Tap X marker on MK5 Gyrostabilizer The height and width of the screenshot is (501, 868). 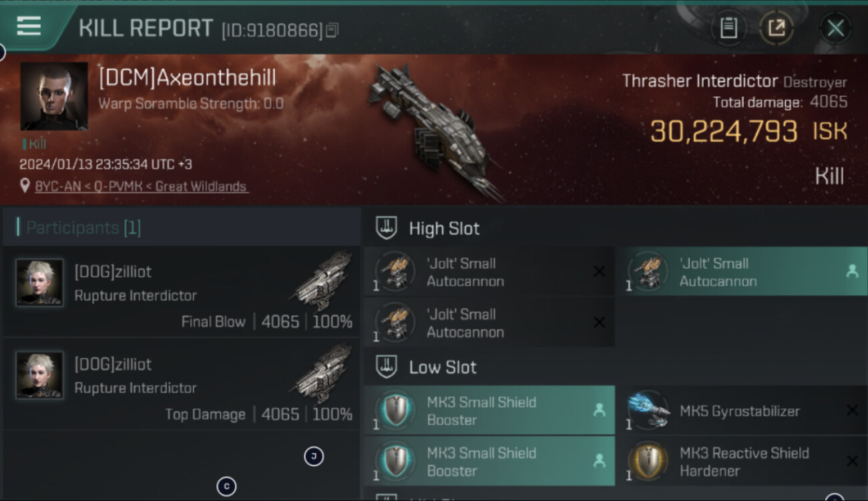click(x=852, y=410)
